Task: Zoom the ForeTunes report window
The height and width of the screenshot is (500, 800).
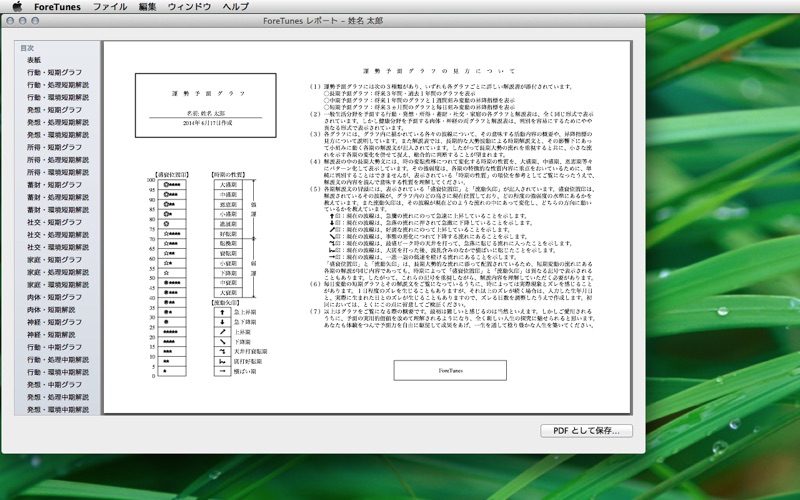Action: (35, 21)
